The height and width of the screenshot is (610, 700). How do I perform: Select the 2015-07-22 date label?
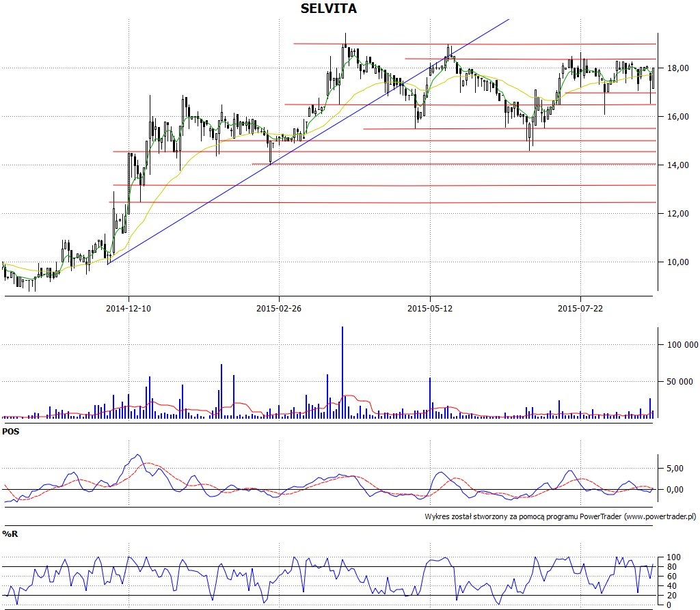(580, 308)
